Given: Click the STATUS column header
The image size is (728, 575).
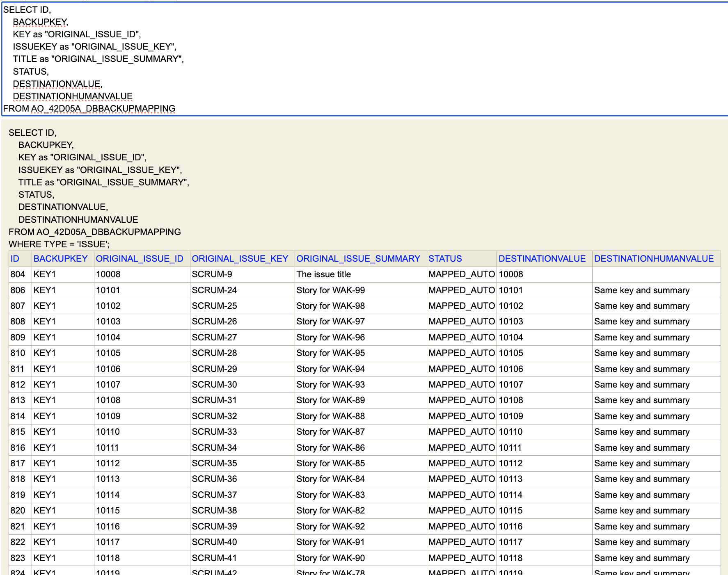Looking at the screenshot, I should click(x=445, y=259).
